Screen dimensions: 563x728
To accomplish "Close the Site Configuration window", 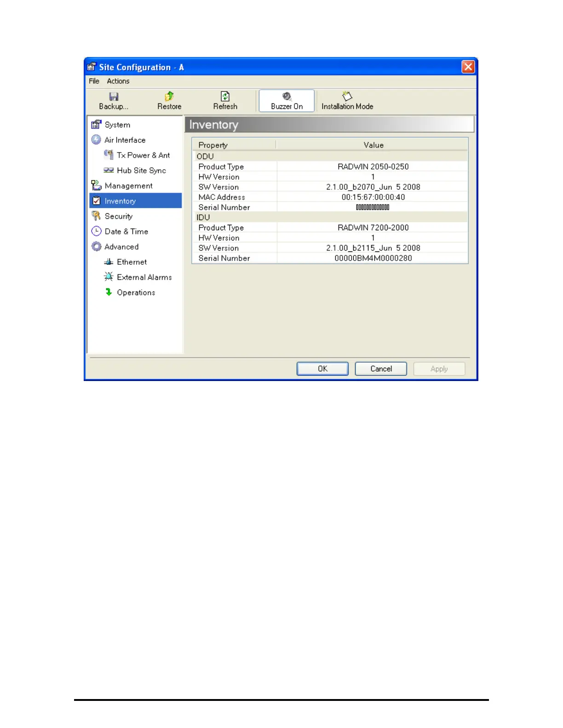I will (468, 67).
